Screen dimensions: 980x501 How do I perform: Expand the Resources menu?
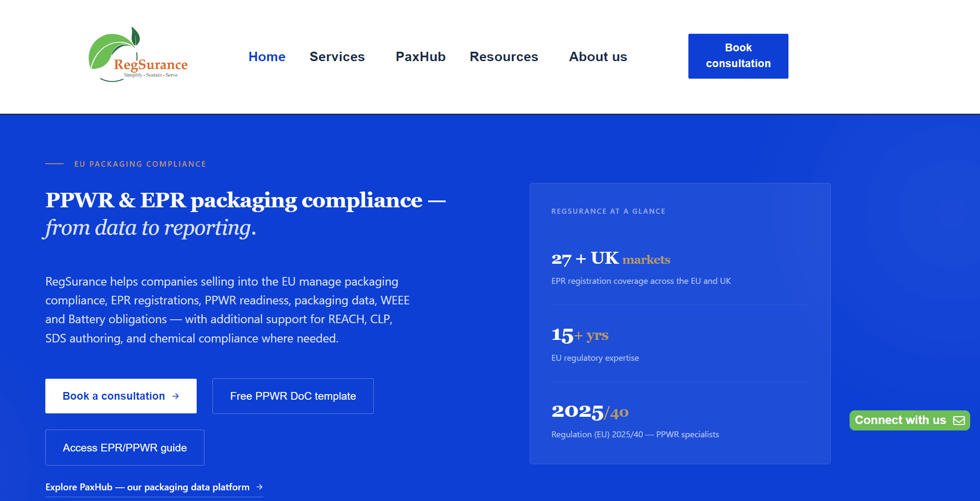[x=504, y=56]
